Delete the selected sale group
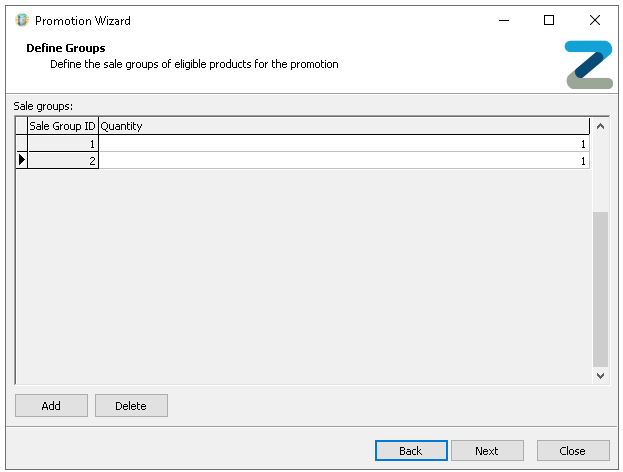Viewport: 623px width, 472px height. [131, 405]
